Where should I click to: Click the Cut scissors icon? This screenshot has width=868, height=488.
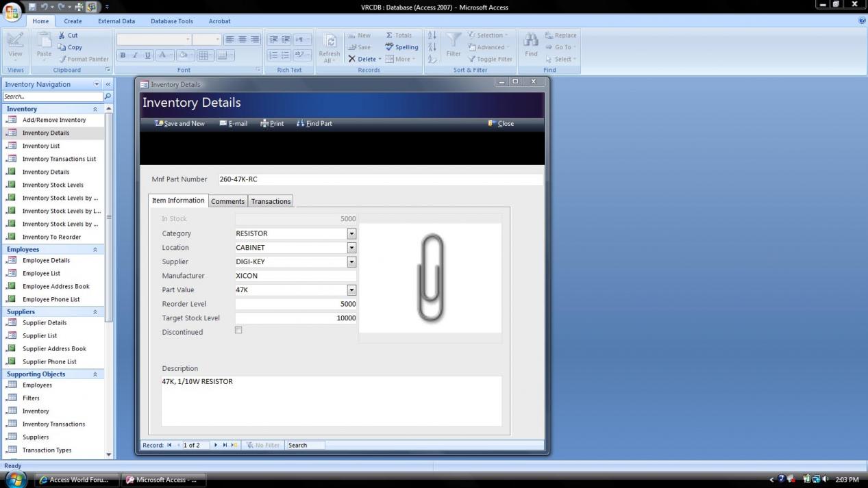[x=62, y=35]
